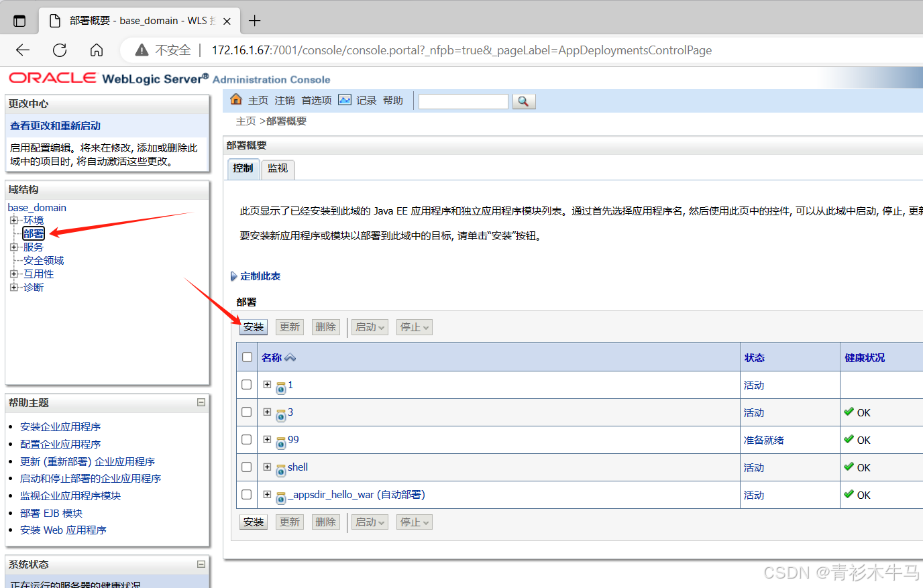The image size is (923, 588).
Task: Click the deployment icon of shell
Action: 281,470
